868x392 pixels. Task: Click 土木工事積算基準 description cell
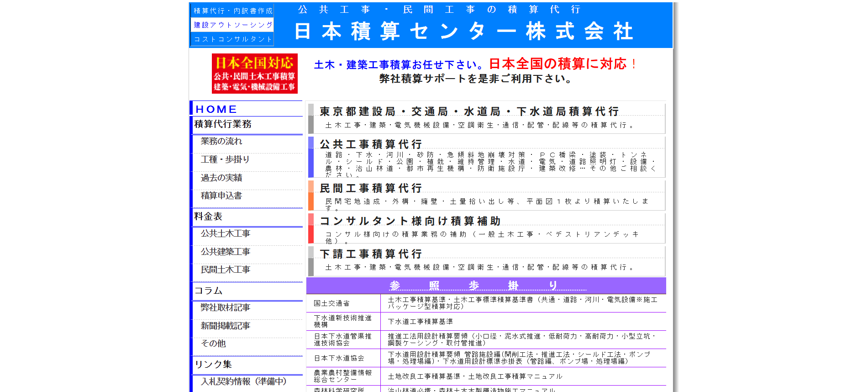(523, 303)
